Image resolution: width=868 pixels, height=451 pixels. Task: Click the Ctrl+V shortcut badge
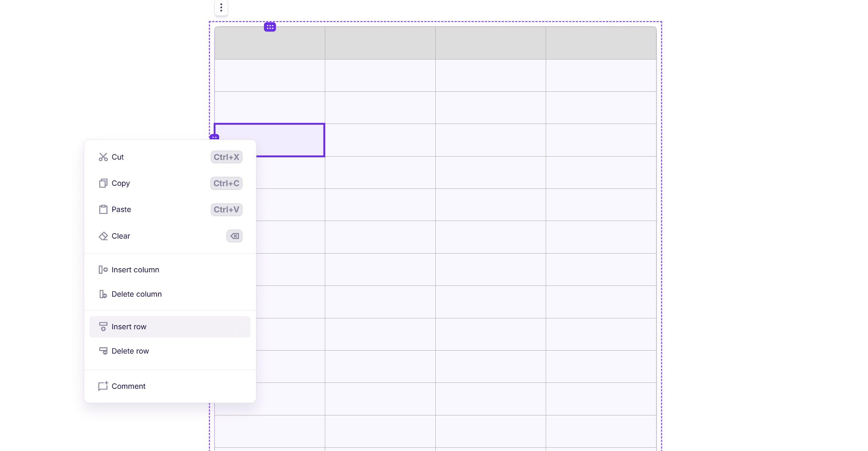click(226, 209)
